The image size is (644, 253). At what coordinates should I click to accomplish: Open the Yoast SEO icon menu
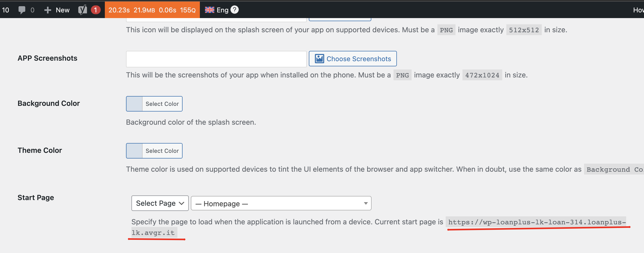coord(83,10)
